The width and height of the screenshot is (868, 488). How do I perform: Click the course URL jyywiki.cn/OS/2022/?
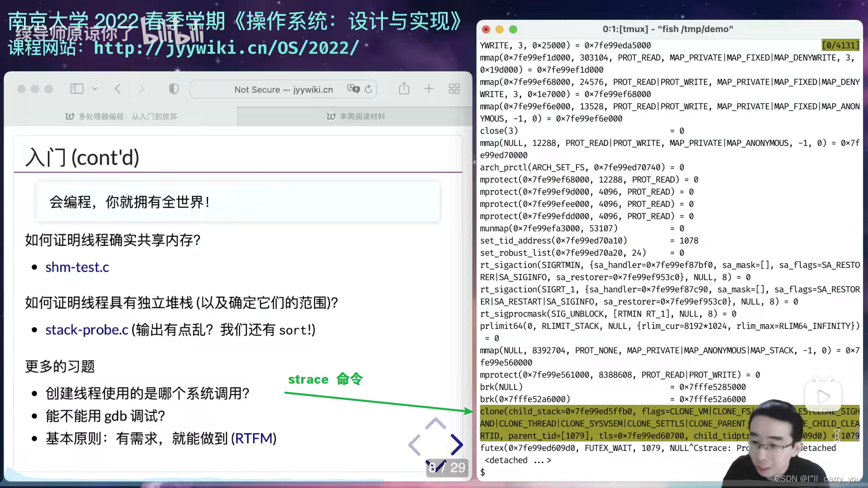click(226, 48)
